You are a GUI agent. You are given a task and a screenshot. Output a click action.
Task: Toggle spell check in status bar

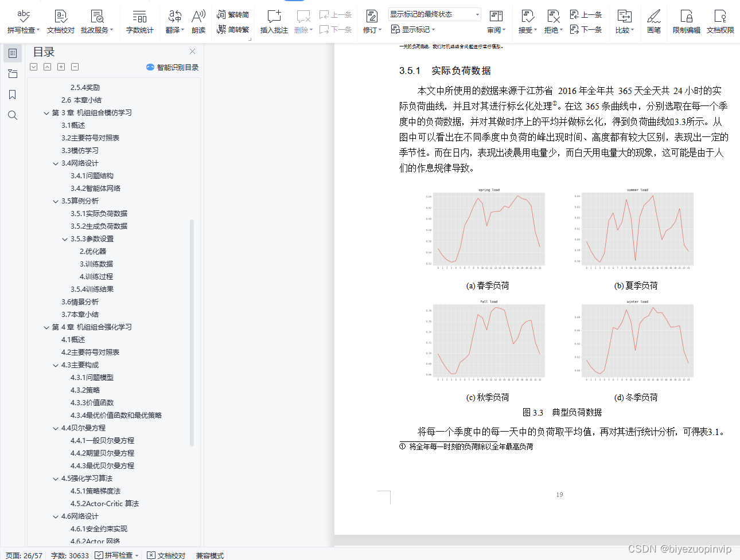coord(118,555)
